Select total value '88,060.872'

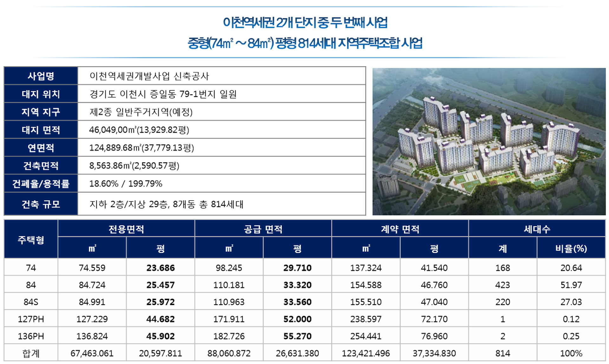coord(229,353)
